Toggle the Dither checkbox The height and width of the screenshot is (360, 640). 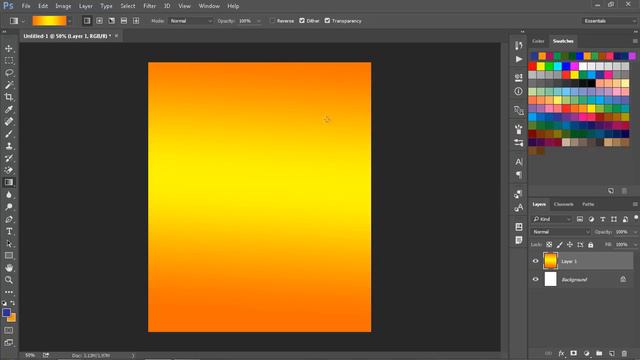pyautogui.click(x=302, y=21)
